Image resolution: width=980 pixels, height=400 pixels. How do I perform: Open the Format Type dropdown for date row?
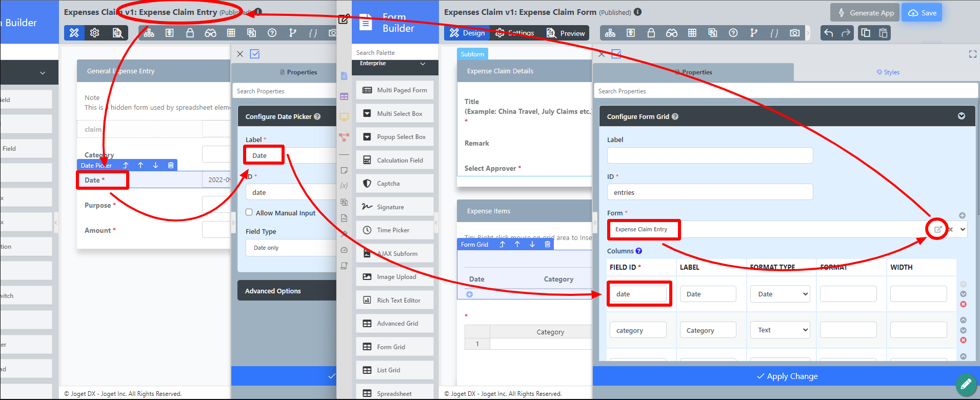coord(780,294)
